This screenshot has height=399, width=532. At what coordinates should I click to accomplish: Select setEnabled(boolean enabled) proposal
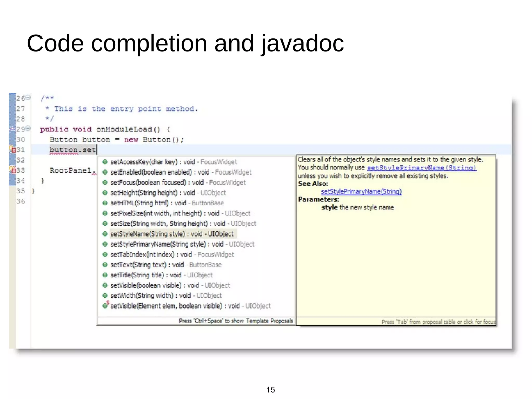(x=181, y=172)
